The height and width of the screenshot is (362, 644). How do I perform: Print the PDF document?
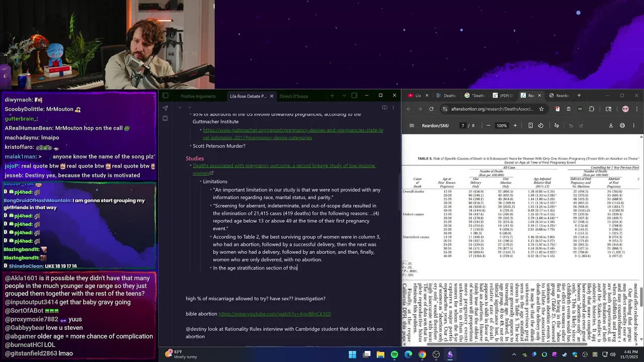[622, 126]
